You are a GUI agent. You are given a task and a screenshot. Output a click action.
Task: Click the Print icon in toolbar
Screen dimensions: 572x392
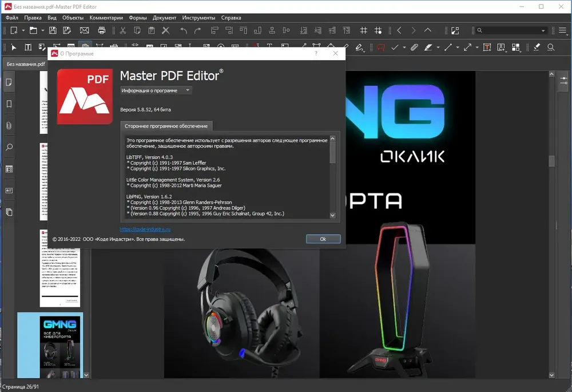(102, 31)
